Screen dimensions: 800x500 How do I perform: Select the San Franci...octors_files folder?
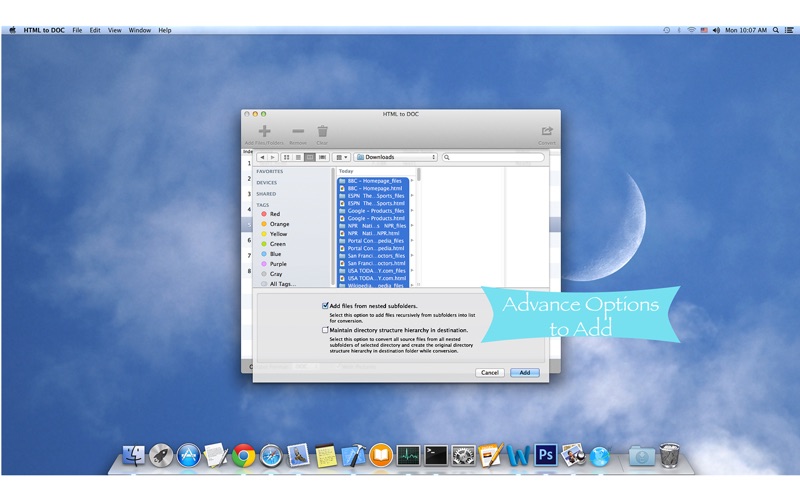(x=373, y=256)
